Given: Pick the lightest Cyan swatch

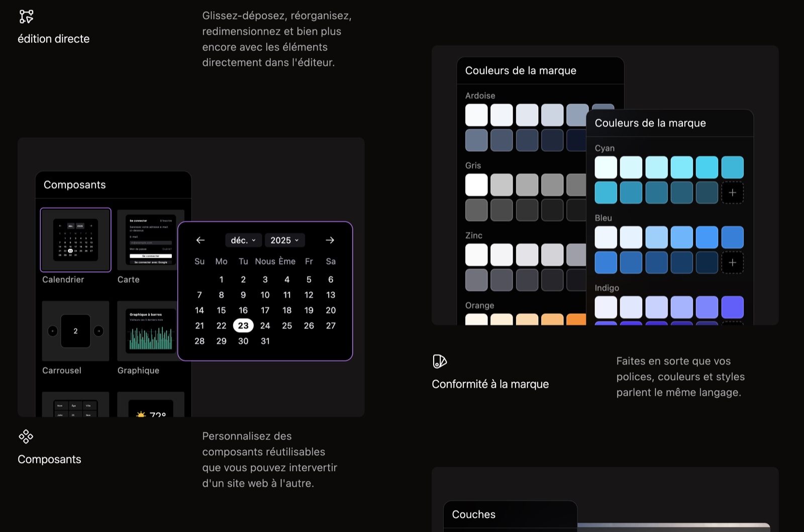Looking at the screenshot, I should tap(606, 167).
